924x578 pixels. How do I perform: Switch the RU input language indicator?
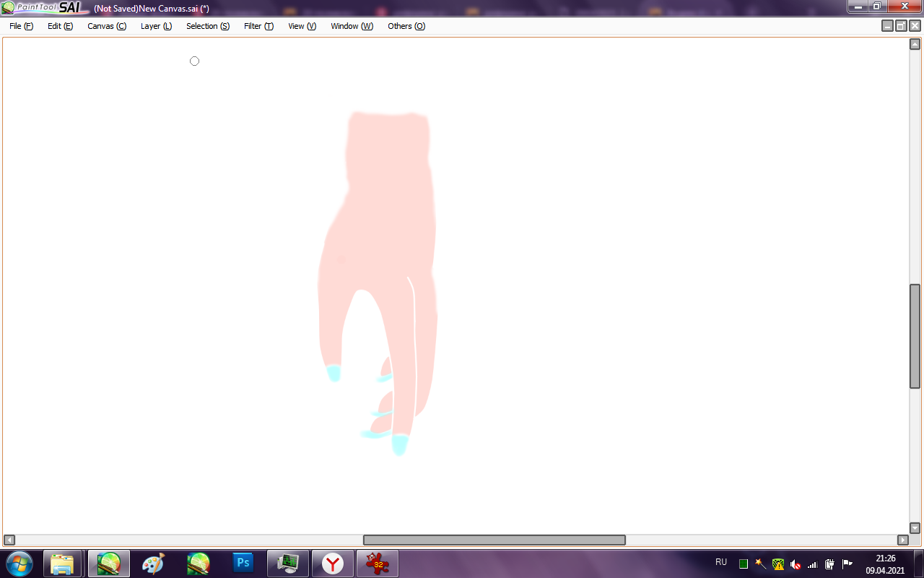click(720, 562)
